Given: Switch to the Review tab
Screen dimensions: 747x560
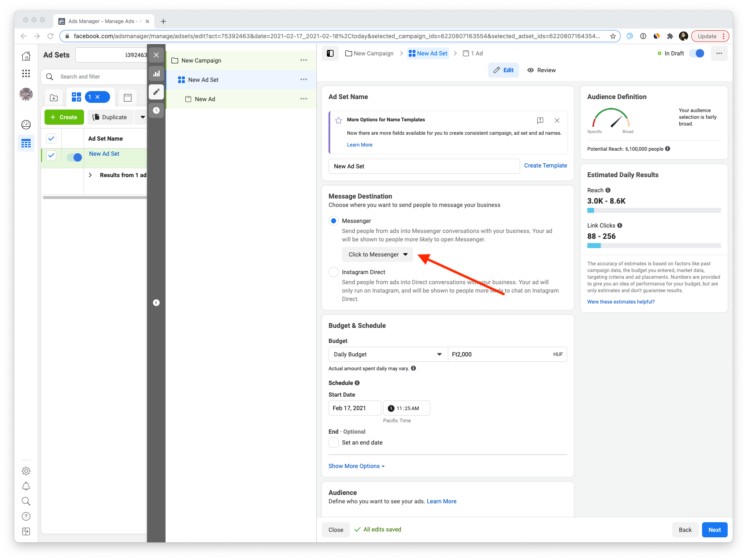Looking at the screenshot, I should point(542,70).
